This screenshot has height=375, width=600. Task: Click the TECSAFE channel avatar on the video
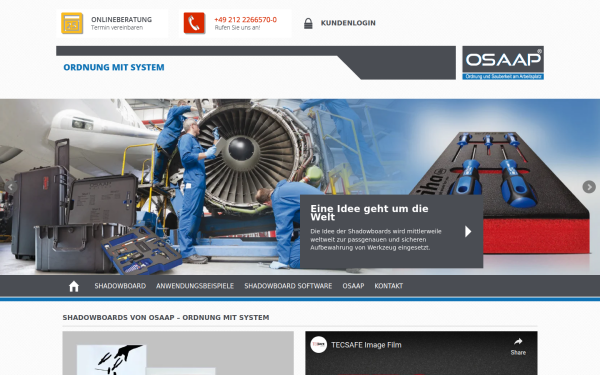(318, 345)
